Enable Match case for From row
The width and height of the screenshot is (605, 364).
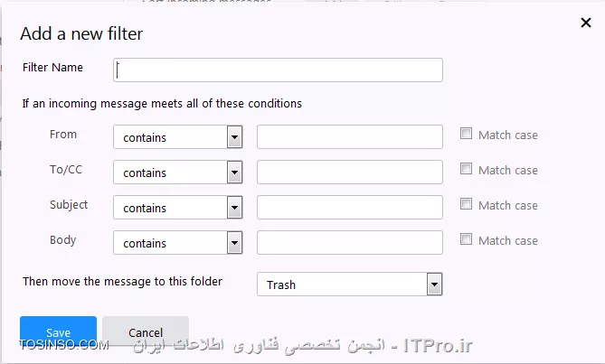466,134
